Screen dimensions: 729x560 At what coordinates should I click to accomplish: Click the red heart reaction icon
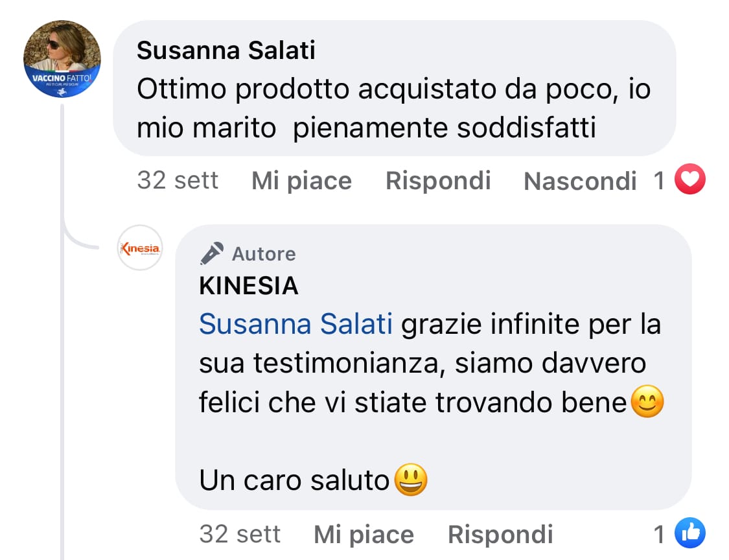(x=689, y=180)
